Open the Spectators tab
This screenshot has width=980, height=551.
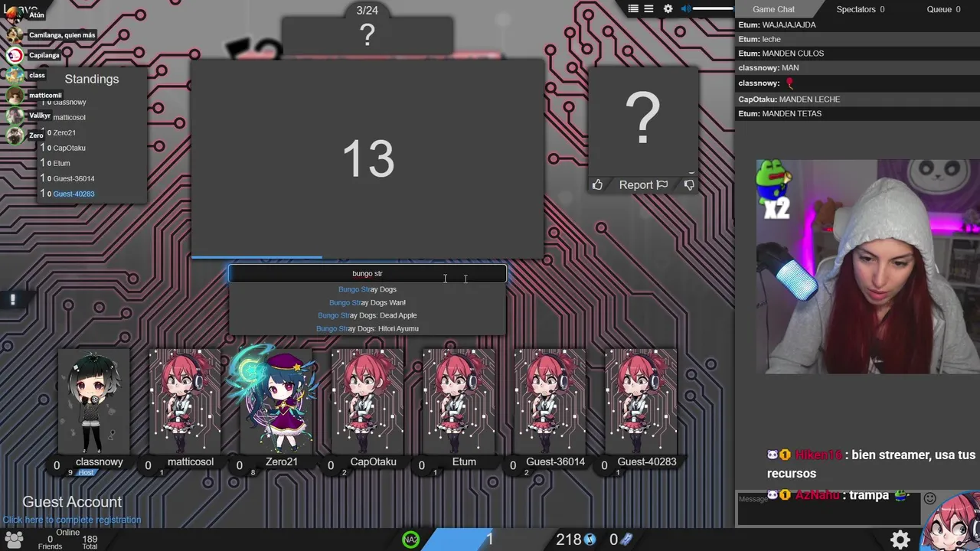(x=860, y=9)
